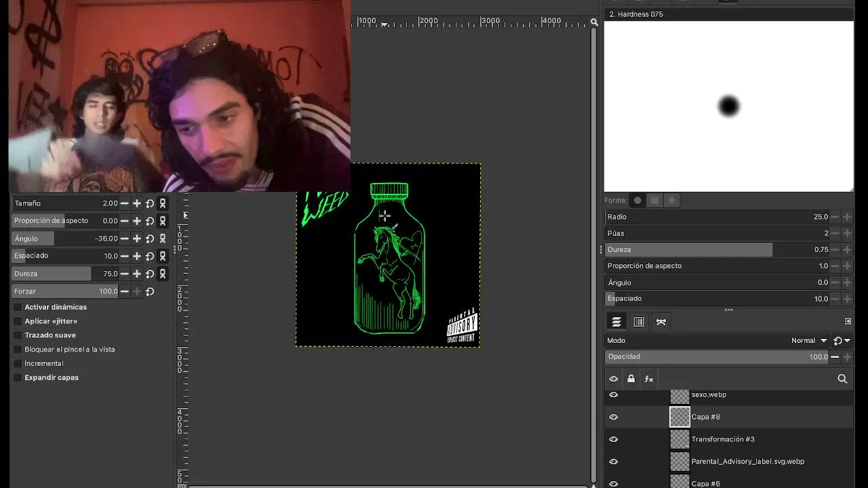The height and width of the screenshot is (488, 868).
Task: Decrease the tool options Dureza value
Action: point(124,274)
